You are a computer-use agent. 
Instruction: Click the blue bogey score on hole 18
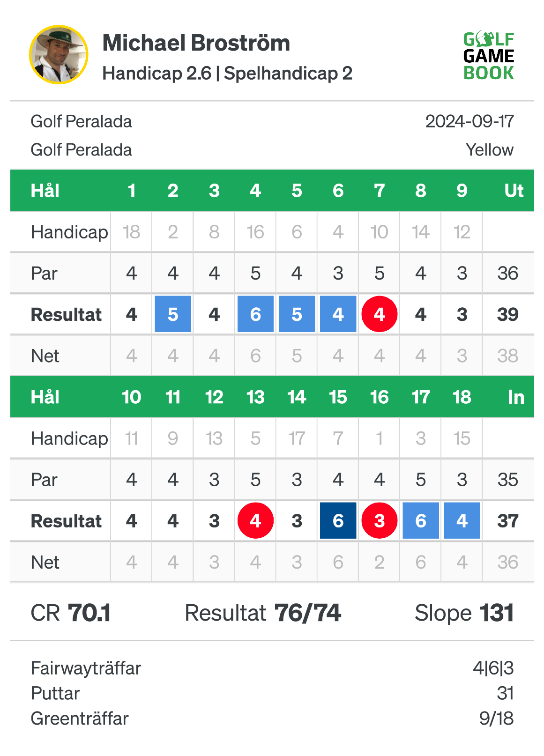click(462, 520)
